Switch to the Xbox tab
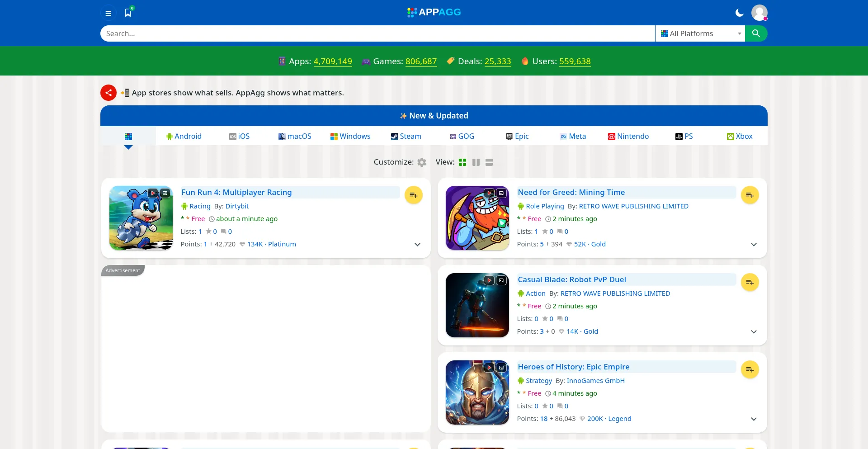Viewport: 868px width, 449px height. tap(740, 137)
